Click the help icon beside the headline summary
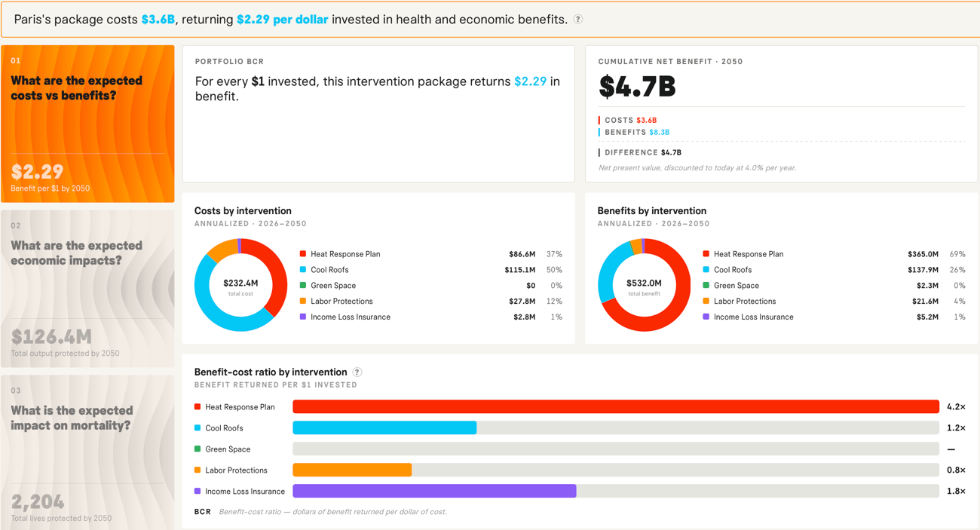The width and height of the screenshot is (980, 530). (x=578, y=20)
